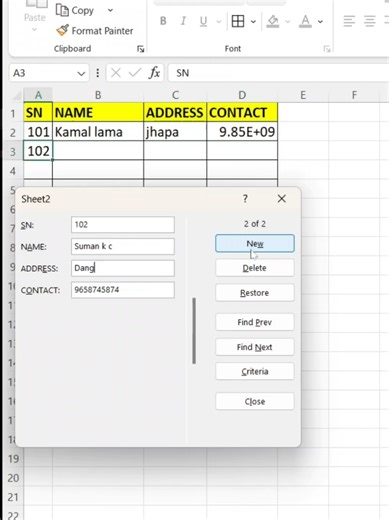Click Delete button in data form
The image size is (389, 520).
[x=255, y=268]
